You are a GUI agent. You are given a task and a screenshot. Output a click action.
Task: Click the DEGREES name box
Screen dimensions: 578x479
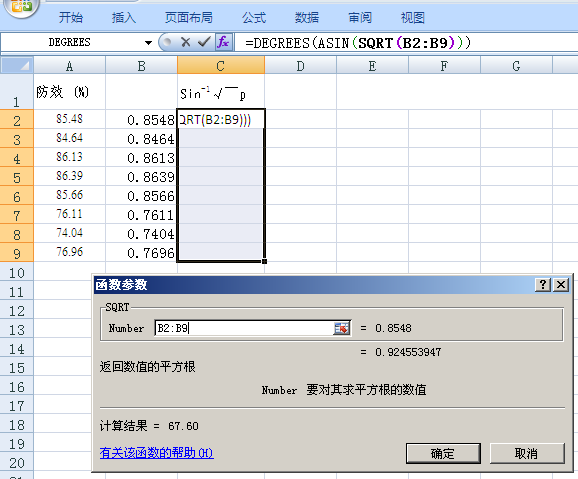point(69,42)
